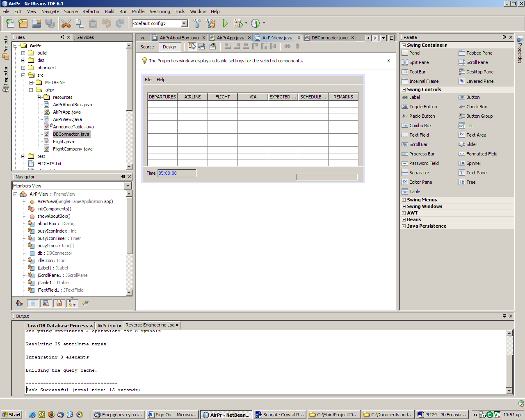Expand the resources folder node
Screen dimensions: 525x420
(x=39, y=97)
